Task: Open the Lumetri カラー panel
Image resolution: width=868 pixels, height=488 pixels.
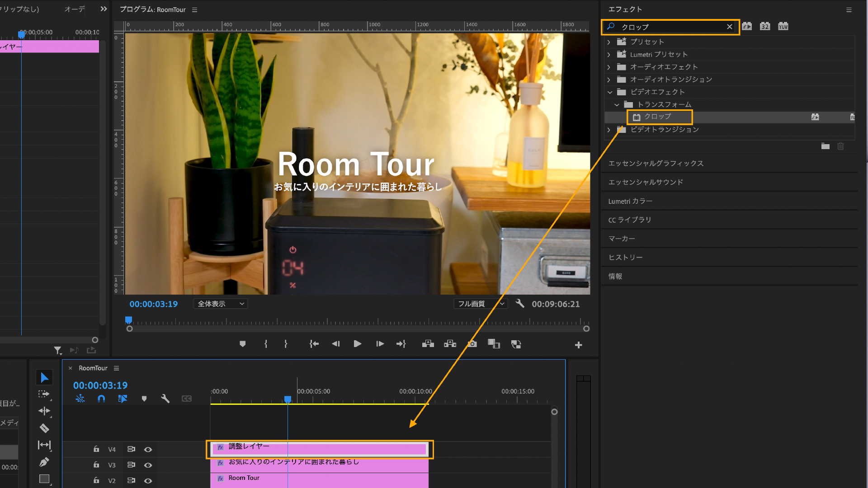Action: click(630, 201)
